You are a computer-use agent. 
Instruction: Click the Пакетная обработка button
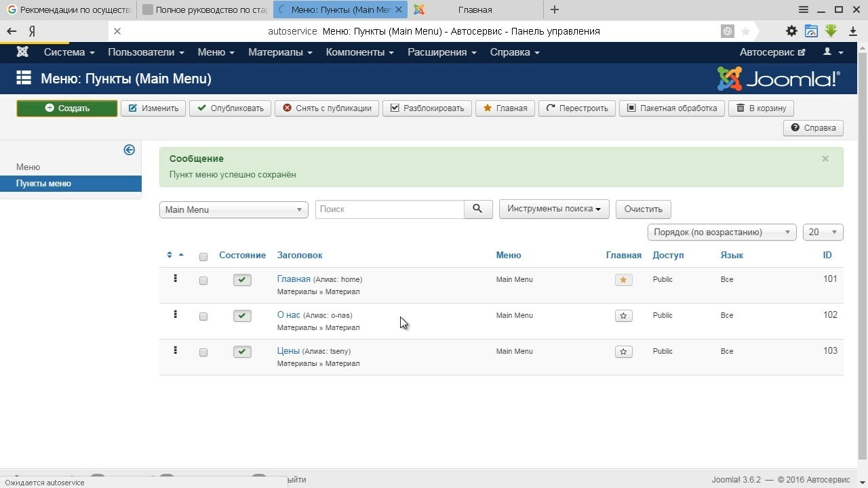coord(672,108)
